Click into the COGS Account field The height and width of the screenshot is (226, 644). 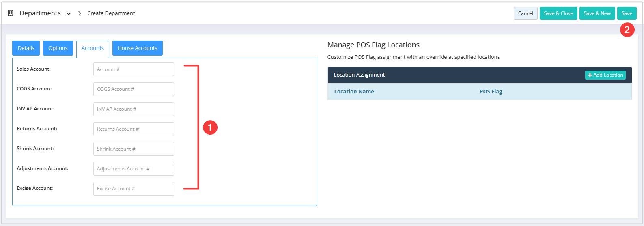tap(134, 89)
